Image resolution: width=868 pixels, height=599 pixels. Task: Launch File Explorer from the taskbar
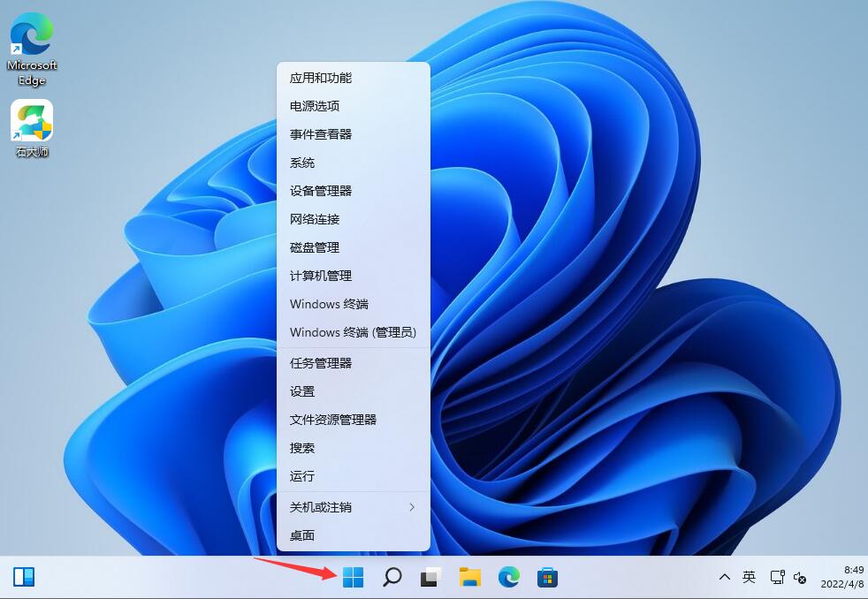pyautogui.click(x=469, y=577)
